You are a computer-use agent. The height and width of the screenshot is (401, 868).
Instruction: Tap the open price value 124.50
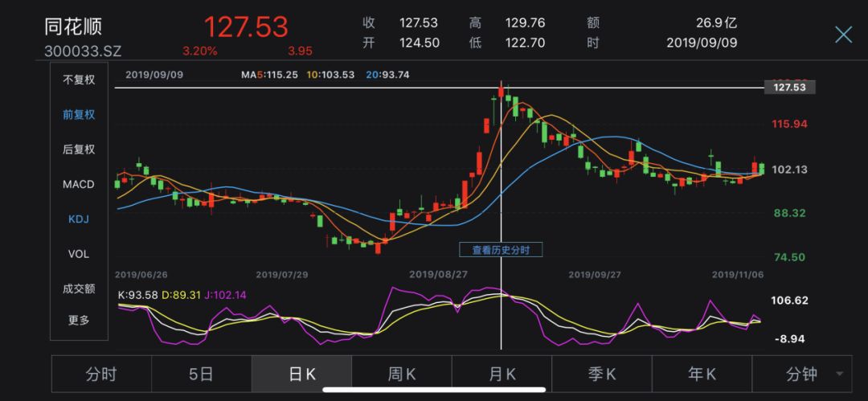click(x=419, y=43)
